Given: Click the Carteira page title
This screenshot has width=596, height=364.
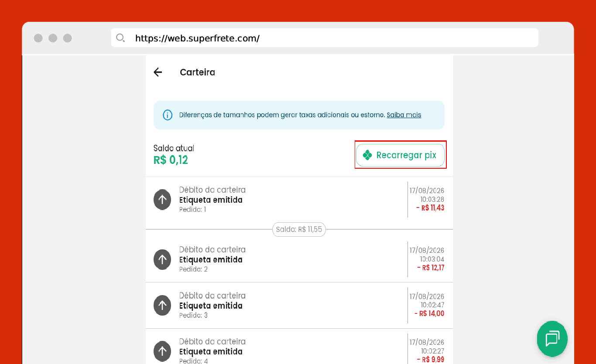Looking at the screenshot, I should click(197, 72).
